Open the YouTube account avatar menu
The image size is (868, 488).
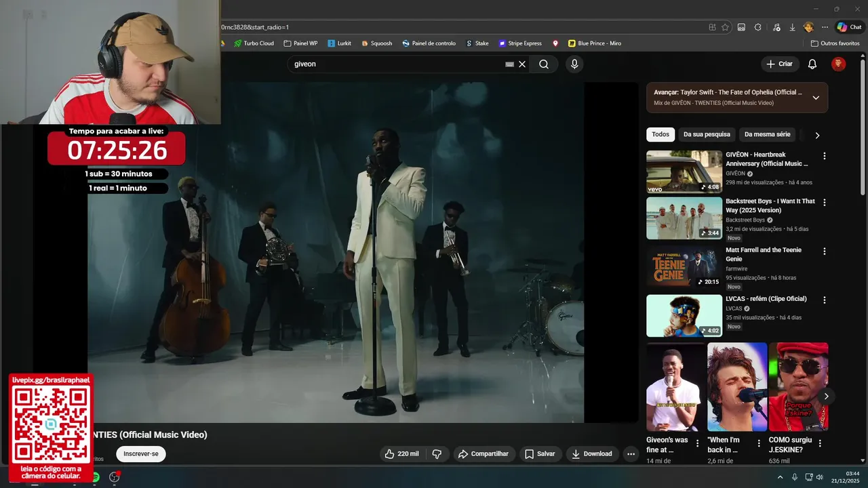(839, 64)
